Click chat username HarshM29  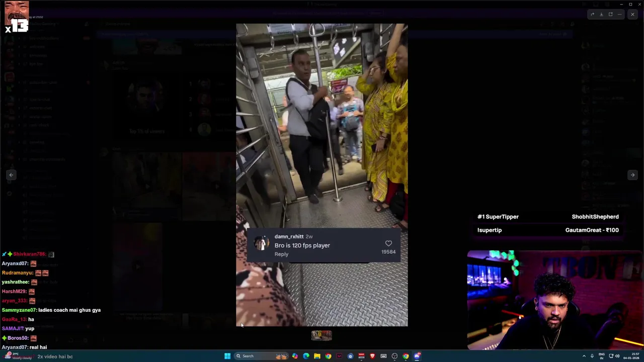(x=14, y=292)
